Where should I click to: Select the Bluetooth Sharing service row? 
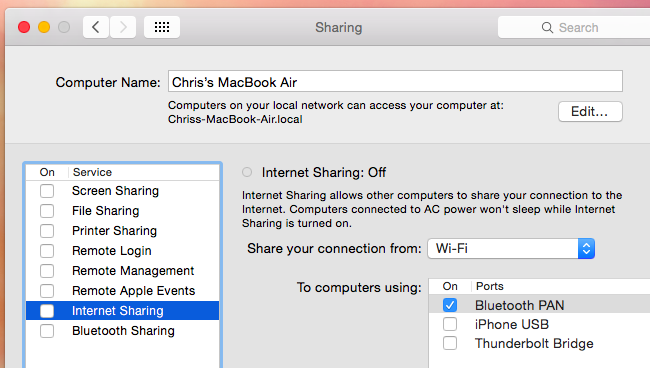122,331
